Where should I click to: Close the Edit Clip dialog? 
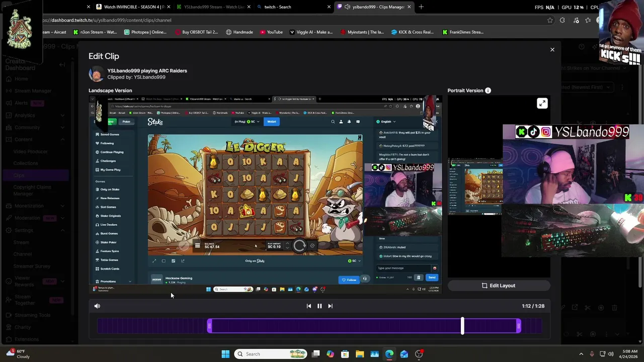click(x=552, y=50)
